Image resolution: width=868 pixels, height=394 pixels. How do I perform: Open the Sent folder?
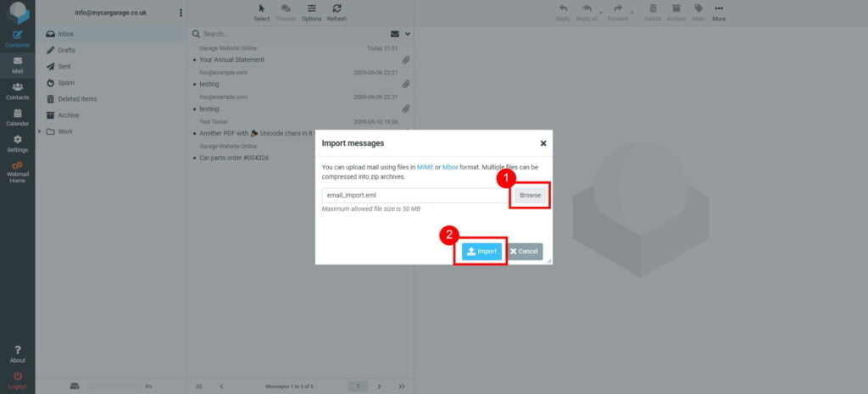[x=111, y=66]
